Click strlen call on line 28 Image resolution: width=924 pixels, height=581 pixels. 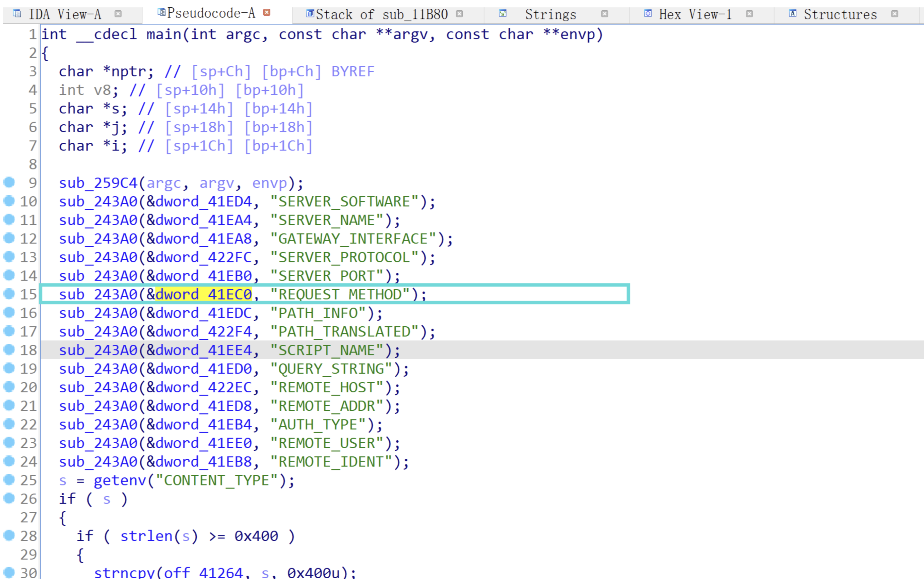click(x=146, y=536)
